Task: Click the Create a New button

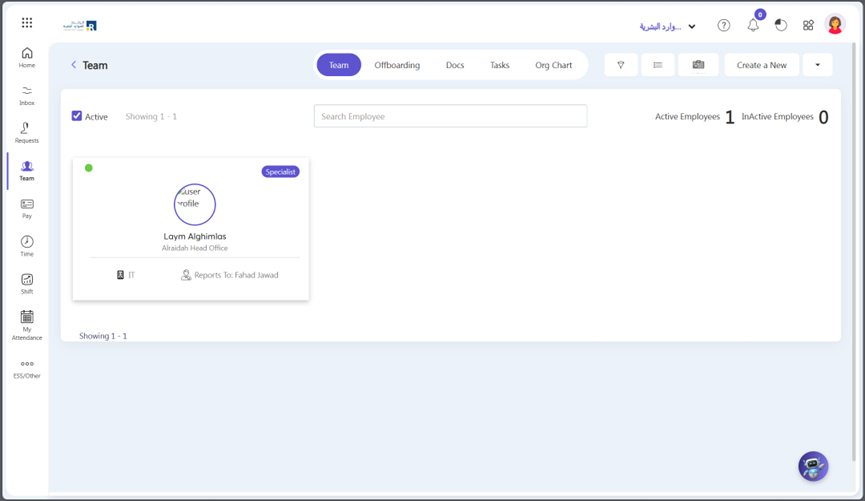Action: 761,65
